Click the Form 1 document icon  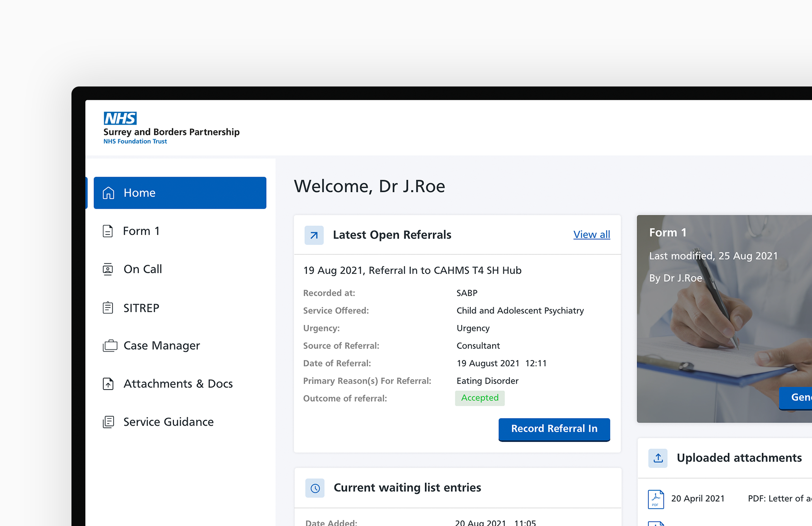point(108,231)
